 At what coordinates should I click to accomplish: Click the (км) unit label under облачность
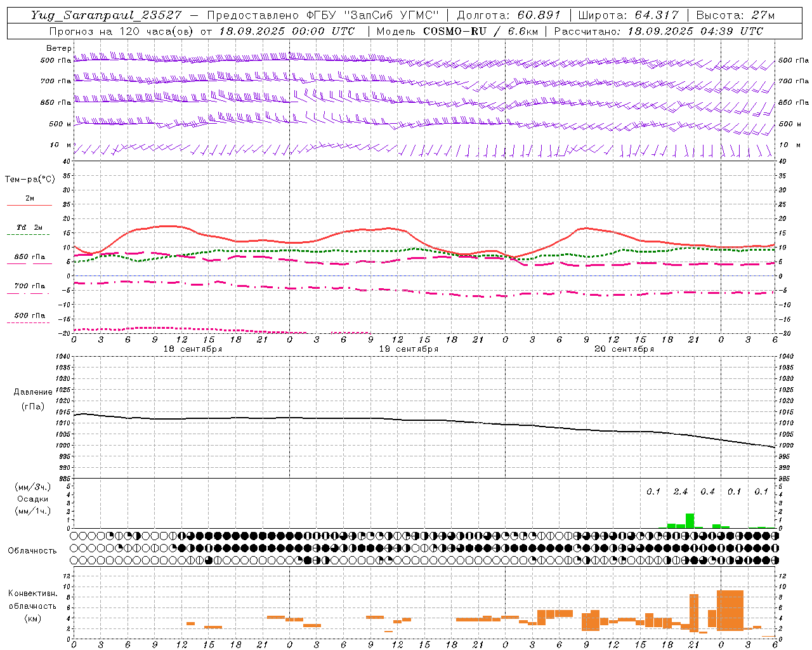click(32, 618)
